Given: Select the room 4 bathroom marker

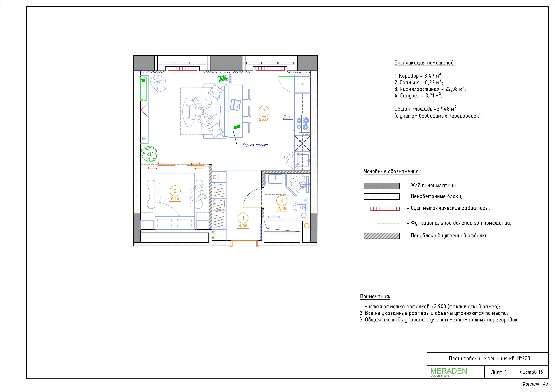Looking at the screenshot, I should [282, 200].
